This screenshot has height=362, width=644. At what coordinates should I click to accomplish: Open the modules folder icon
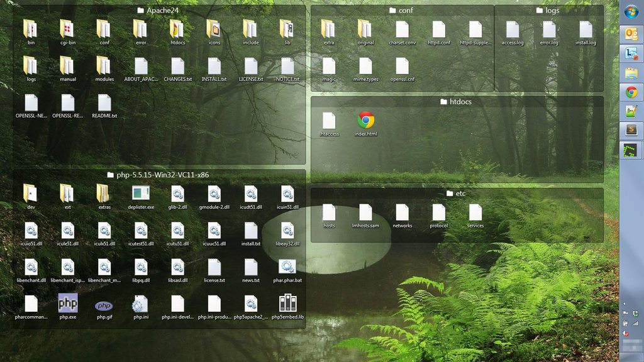(x=104, y=69)
